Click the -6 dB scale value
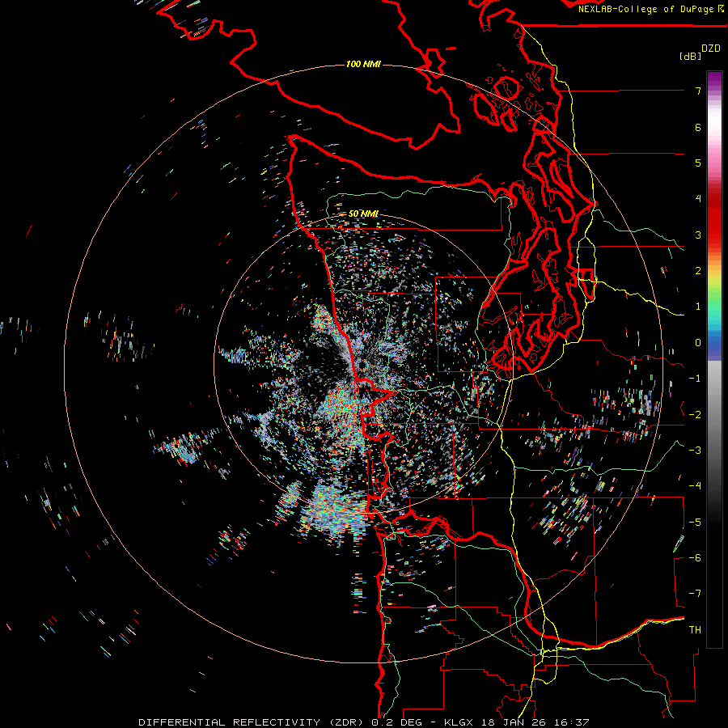This screenshot has height=728, width=728. coord(695,558)
